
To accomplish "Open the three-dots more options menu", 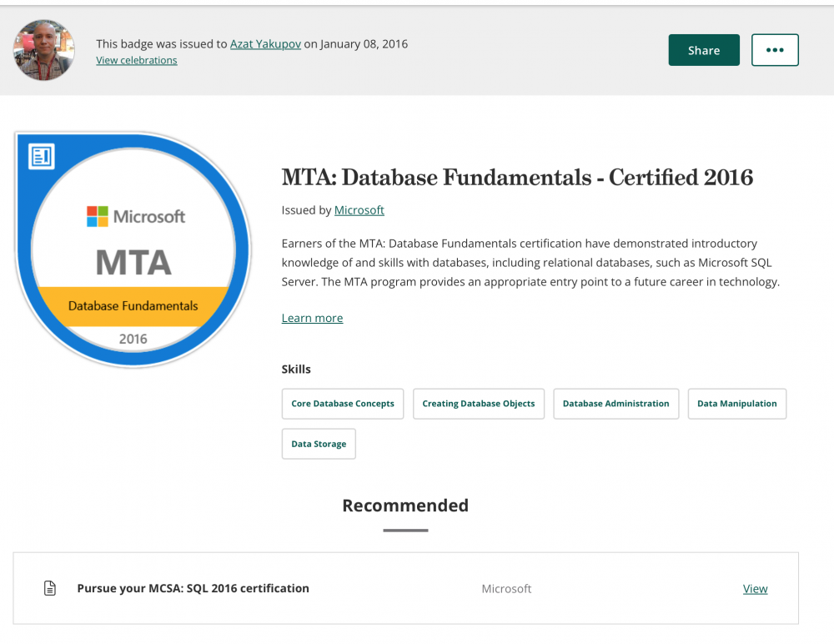I will pos(775,50).
